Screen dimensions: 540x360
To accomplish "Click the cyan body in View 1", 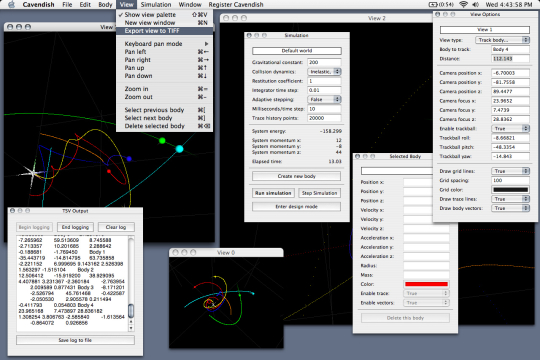I will 179,149.
